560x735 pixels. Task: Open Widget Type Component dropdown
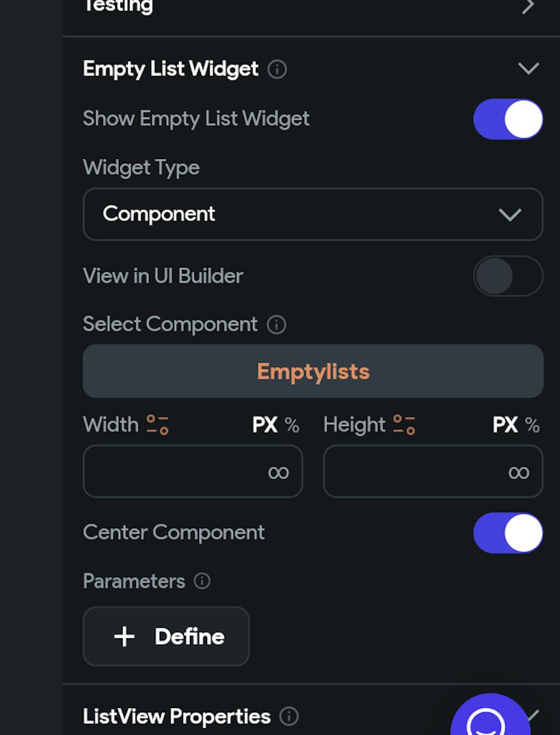coord(312,214)
